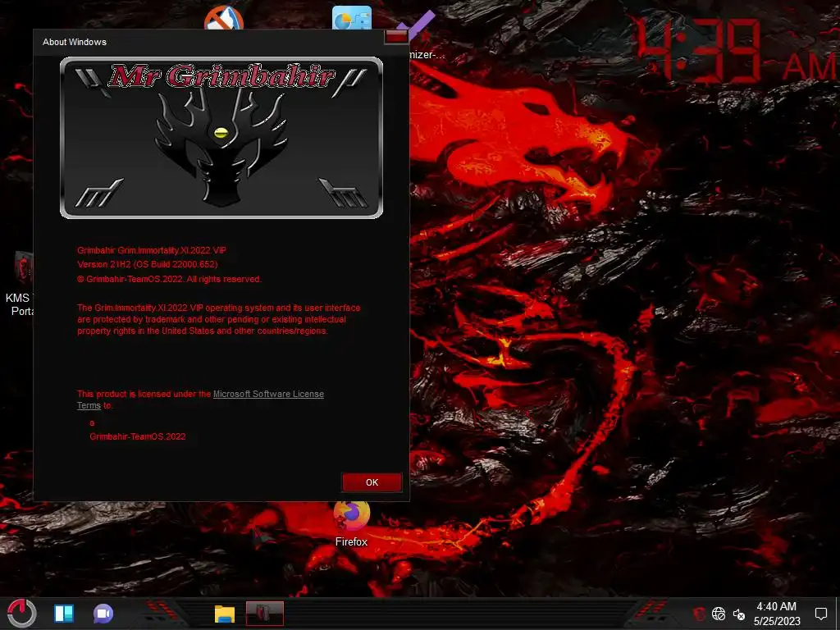Click the 'Grimbahir Grim.Immortality.XI.2022.VIP' line

coord(152,250)
